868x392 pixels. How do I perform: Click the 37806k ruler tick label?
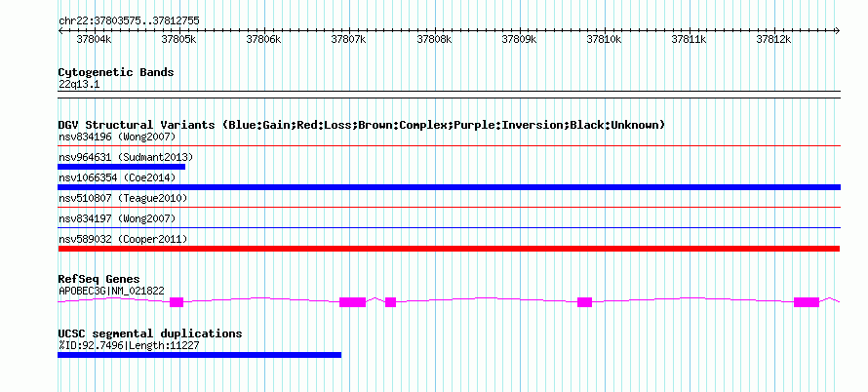click(264, 39)
